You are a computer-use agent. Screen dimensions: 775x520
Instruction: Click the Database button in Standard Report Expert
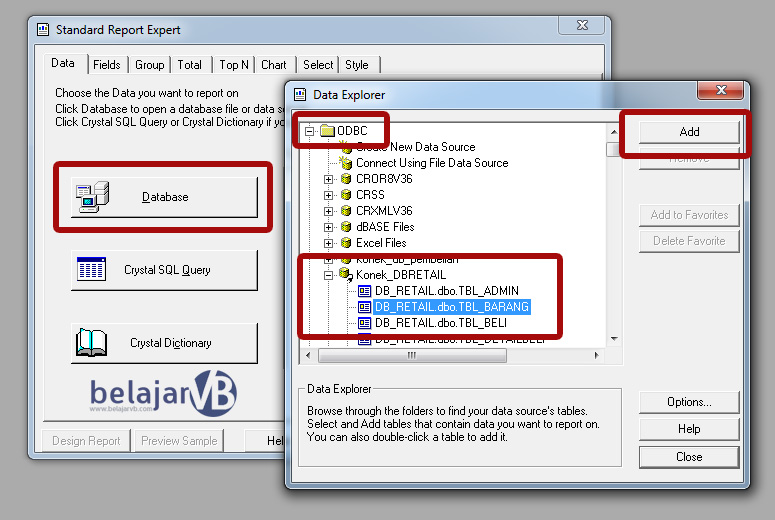pyautogui.click(x=164, y=197)
